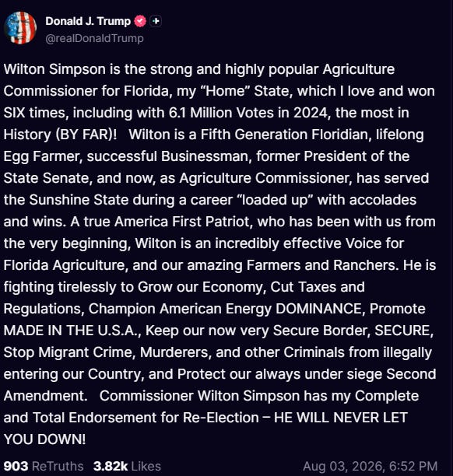Click the phrase '6.1 Million Votes in 2024'

(x=248, y=113)
